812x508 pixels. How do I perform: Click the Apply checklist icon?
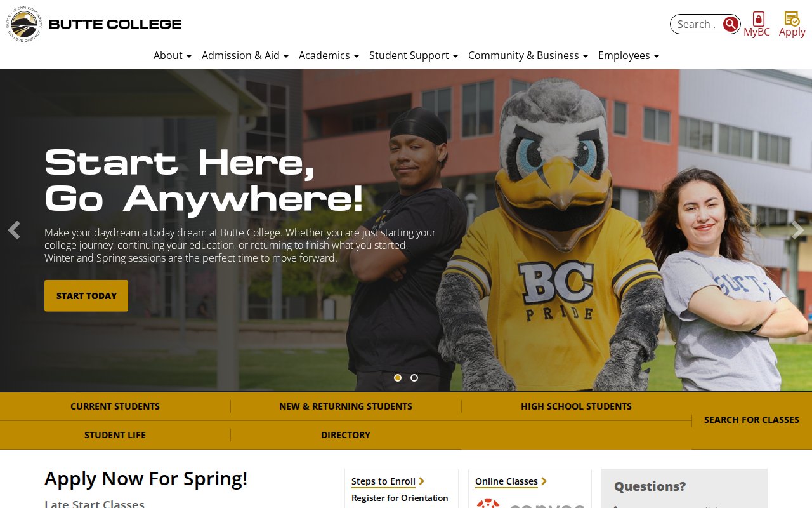point(792,18)
